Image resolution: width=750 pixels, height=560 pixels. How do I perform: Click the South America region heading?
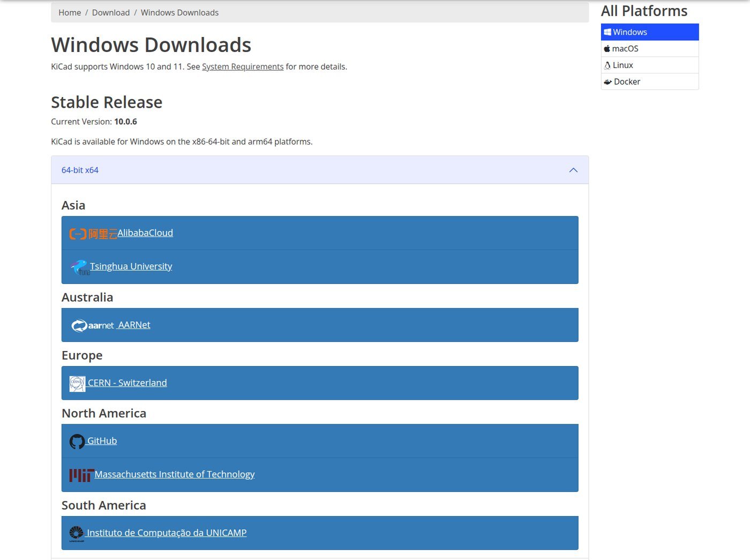(104, 505)
